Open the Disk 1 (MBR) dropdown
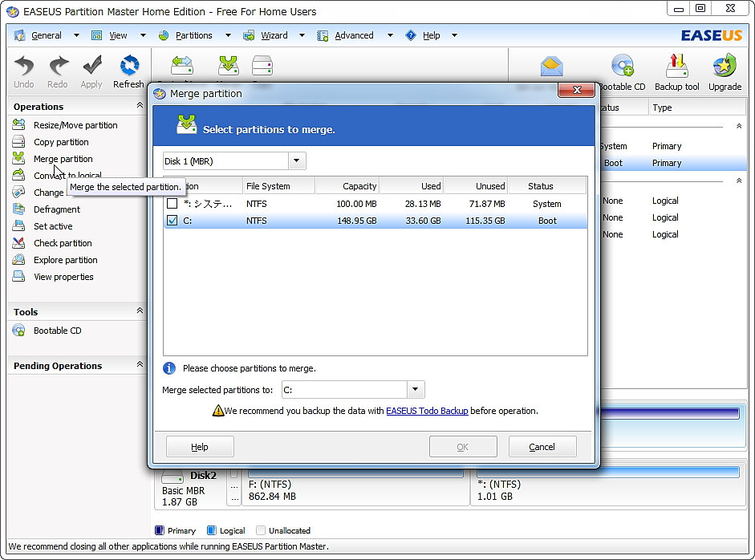This screenshot has width=755, height=560. (x=297, y=160)
